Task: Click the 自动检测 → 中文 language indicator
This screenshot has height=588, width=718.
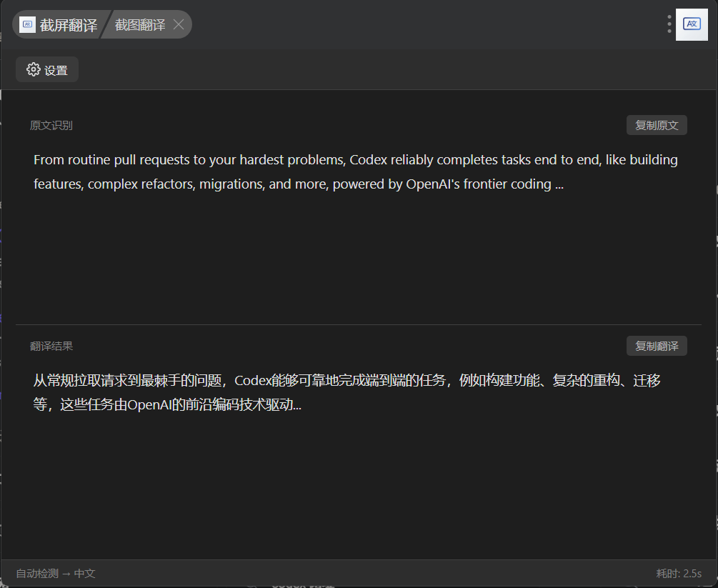Action: pos(56,573)
